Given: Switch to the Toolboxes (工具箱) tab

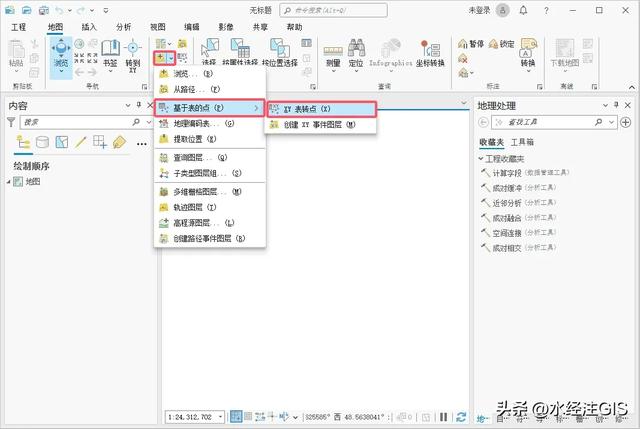Looking at the screenshot, I should point(522,142).
